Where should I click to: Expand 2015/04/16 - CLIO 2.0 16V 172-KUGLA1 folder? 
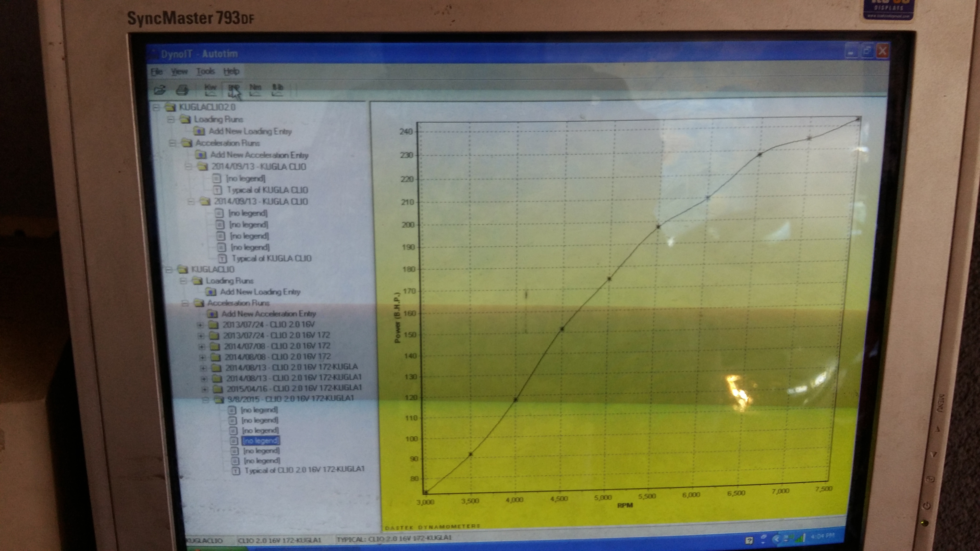click(x=205, y=389)
